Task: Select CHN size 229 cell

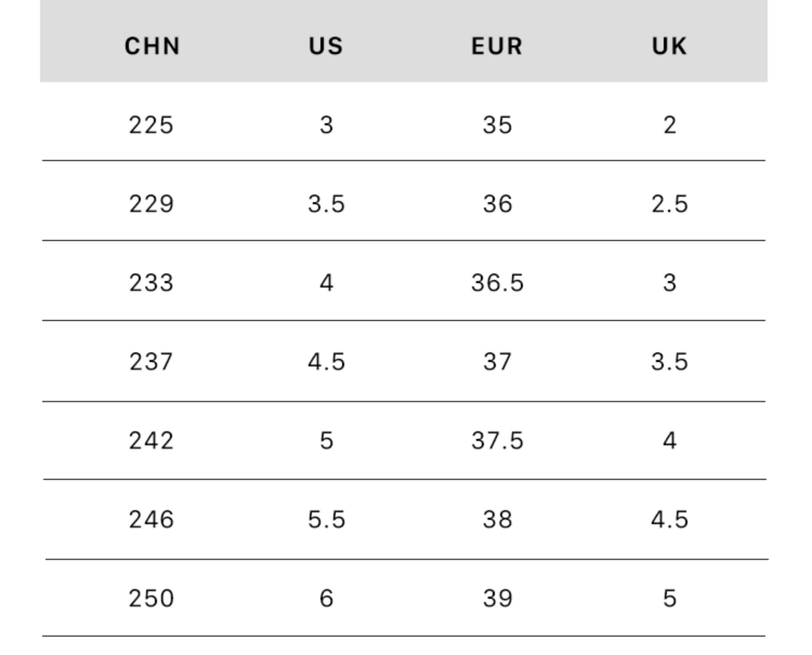Action: 151,204
